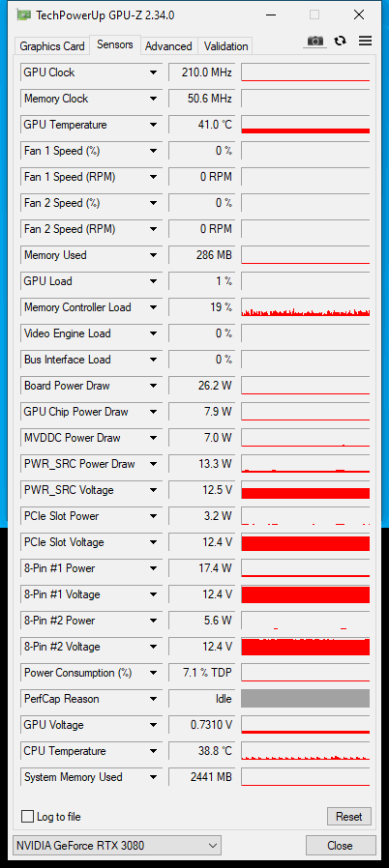
Task: Enable the Log to file checkbox
Action: pos(27,817)
